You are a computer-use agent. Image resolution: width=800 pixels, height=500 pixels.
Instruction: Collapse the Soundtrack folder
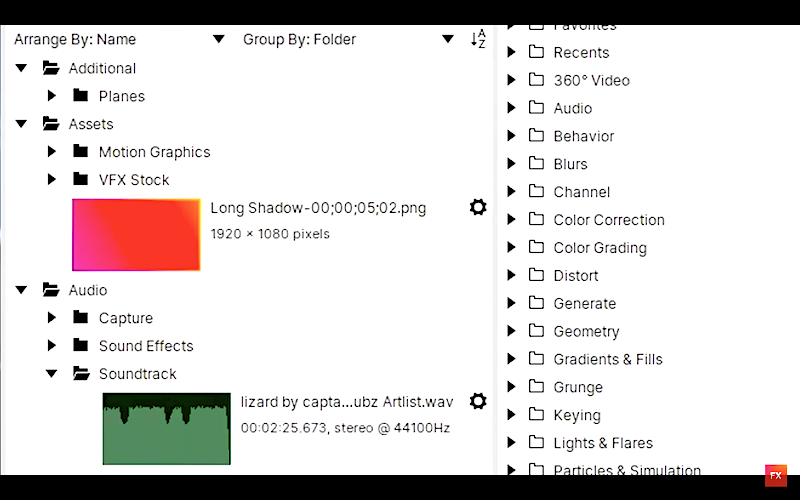(52, 373)
